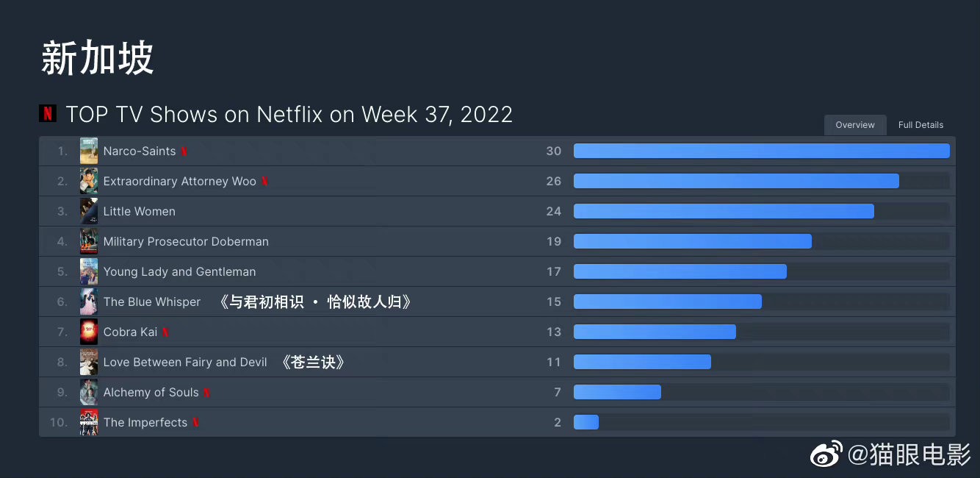Open Narco-Saints poster thumbnail
Viewport: 980px width, 478px height.
click(x=89, y=151)
